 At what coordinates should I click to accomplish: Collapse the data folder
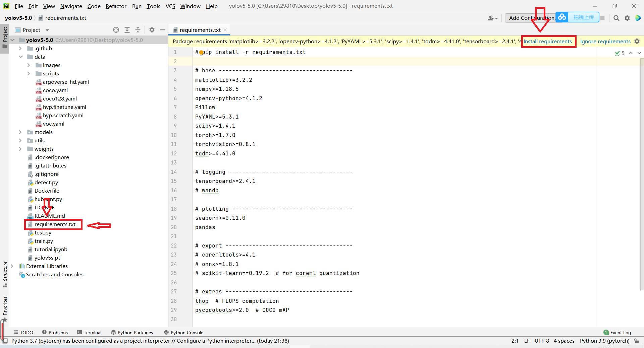[21, 57]
